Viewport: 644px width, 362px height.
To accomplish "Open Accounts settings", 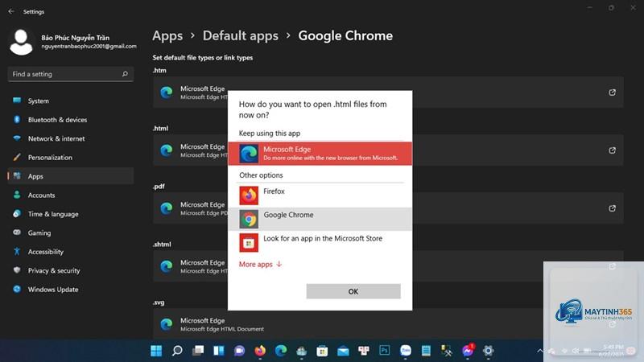I will (x=71, y=195).
